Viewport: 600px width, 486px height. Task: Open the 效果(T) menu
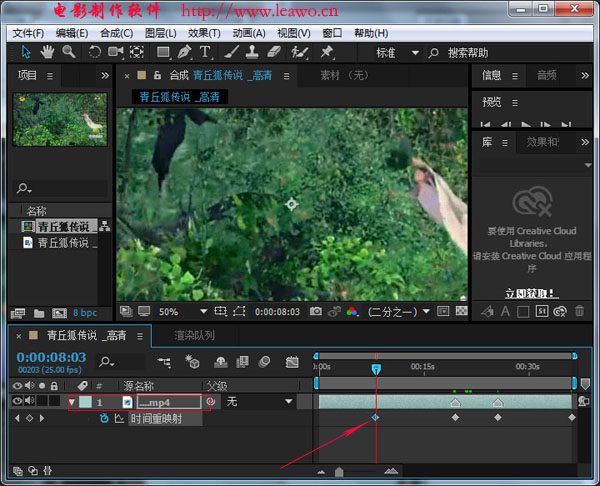click(204, 33)
